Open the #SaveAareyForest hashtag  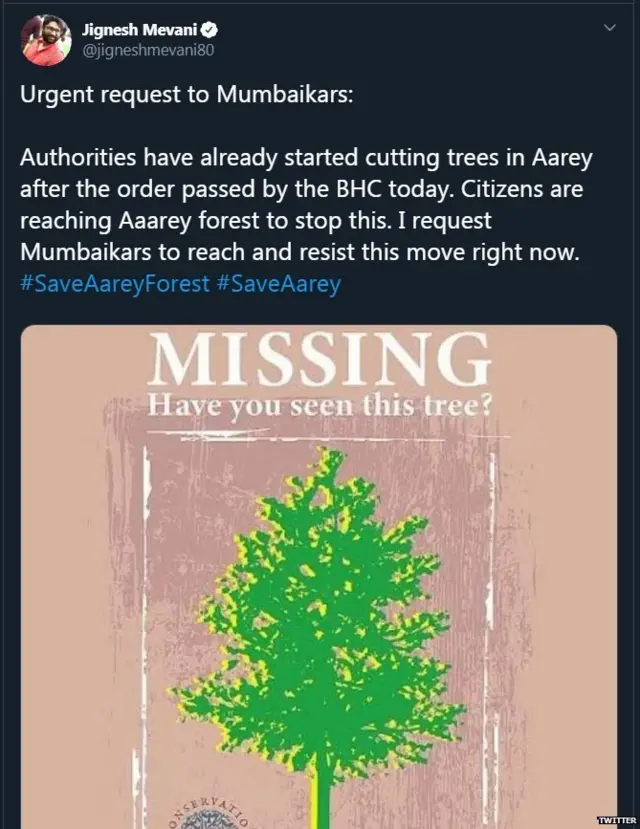[x=114, y=284]
